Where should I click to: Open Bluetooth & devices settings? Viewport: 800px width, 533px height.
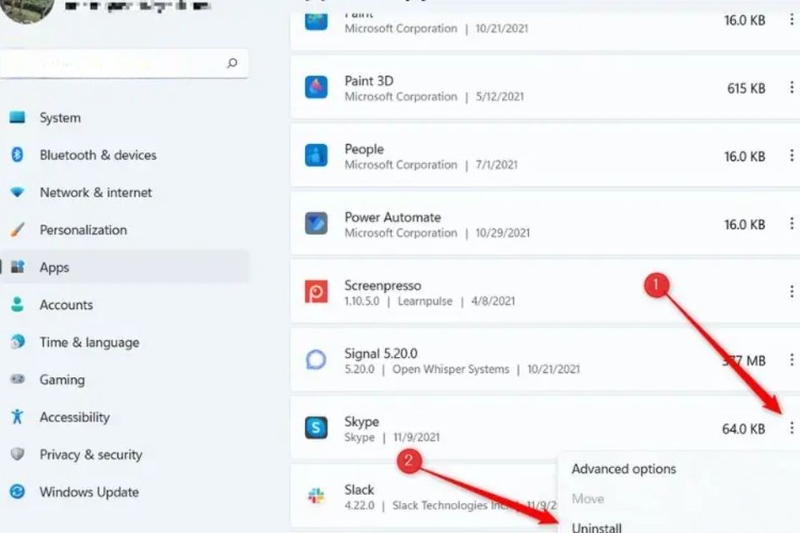pos(98,155)
